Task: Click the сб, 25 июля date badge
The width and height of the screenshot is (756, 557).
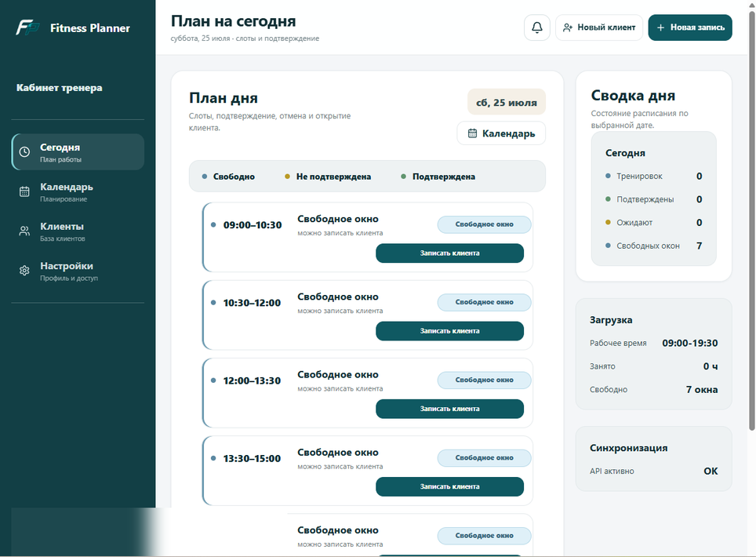Action: click(x=507, y=102)
